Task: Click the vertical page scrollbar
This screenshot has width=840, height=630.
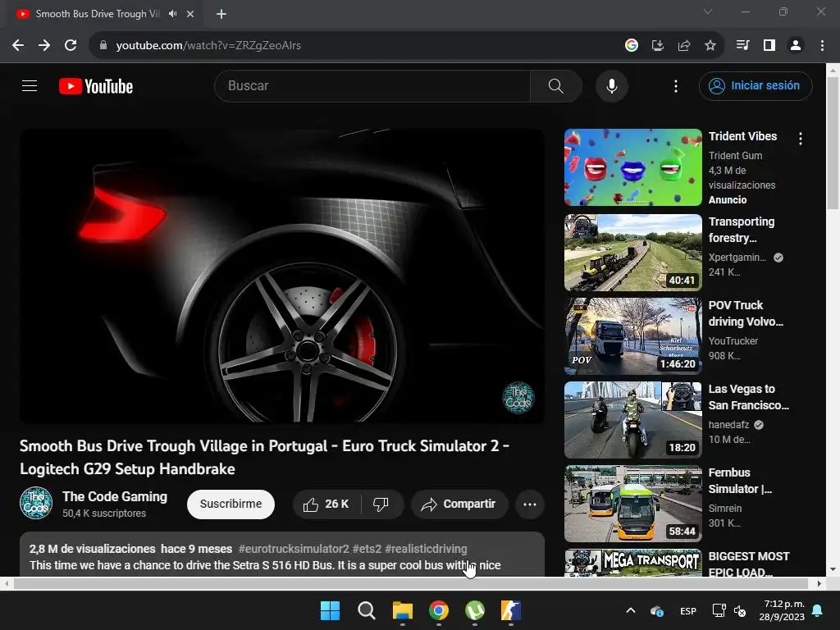Action: coord(833,142)
